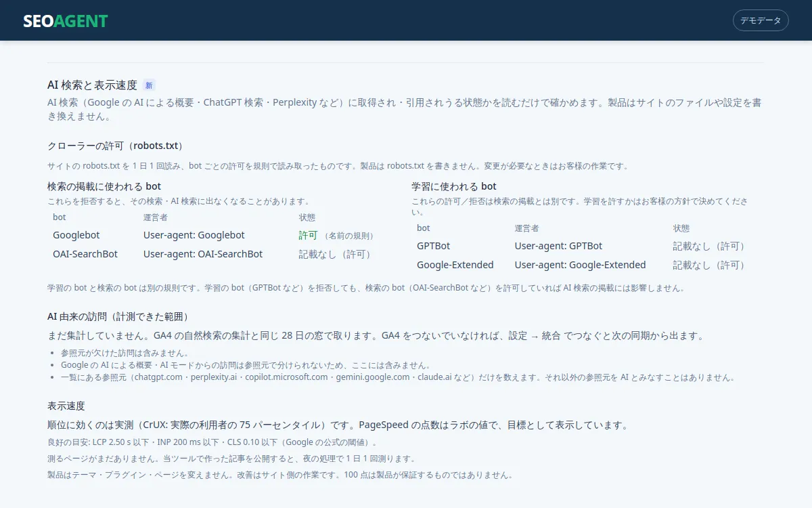Click the 記載なし（許可）status for GPTBot
Screen dimensions: 812x508
[710, 246]
